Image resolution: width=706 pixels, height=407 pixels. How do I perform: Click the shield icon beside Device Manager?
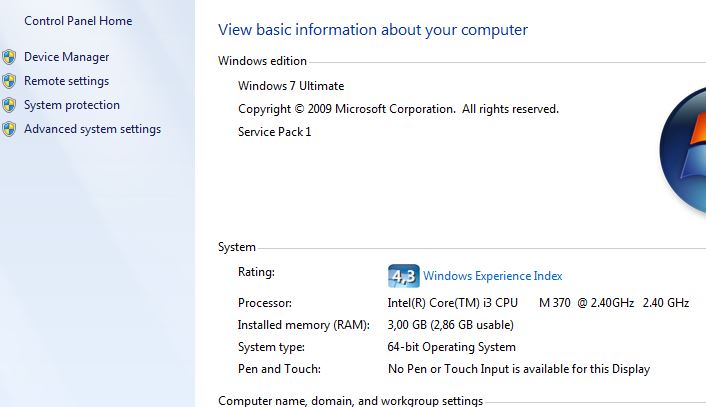pyautogui.click(x=9, y=57)
